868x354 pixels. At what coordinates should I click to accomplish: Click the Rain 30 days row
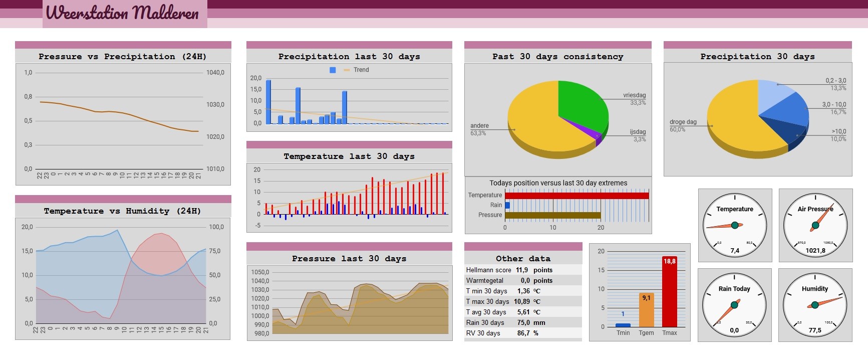click(x=523, y=322)
